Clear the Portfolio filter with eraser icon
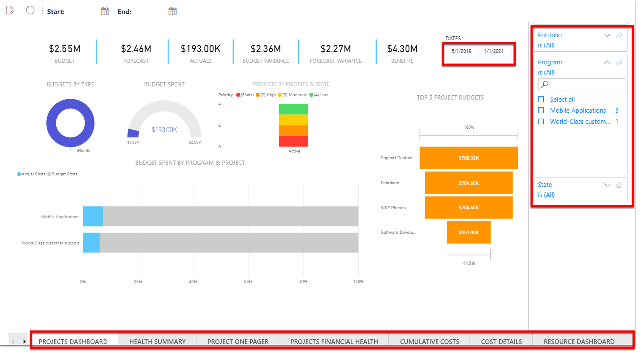The width and height of the screenshot is (644, 355). [619, 35]
